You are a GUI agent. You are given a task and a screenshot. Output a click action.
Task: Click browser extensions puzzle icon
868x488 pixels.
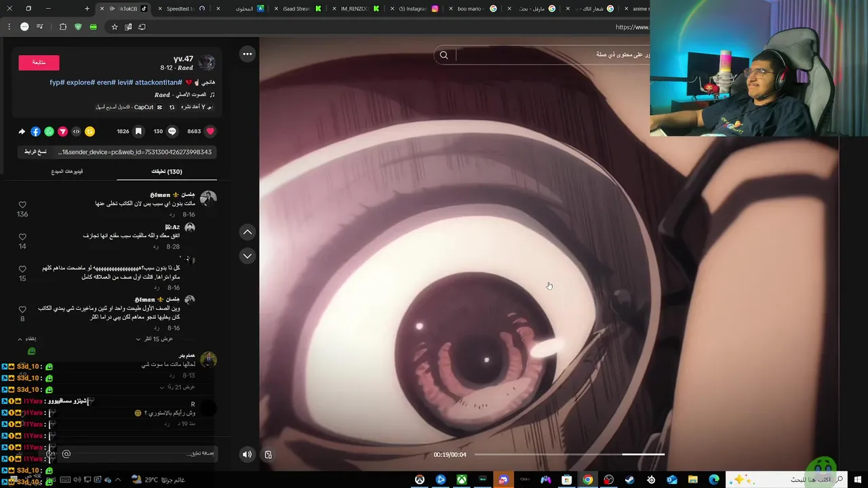pos(63,27)
